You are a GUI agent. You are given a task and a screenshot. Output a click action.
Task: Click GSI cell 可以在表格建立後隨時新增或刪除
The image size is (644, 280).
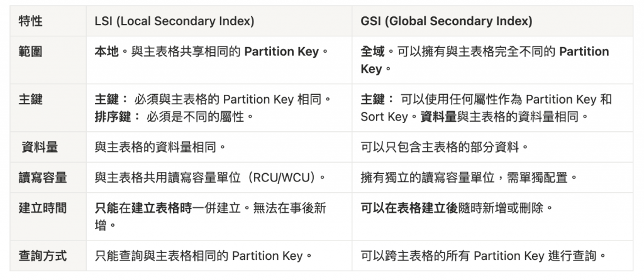[492, 217]
